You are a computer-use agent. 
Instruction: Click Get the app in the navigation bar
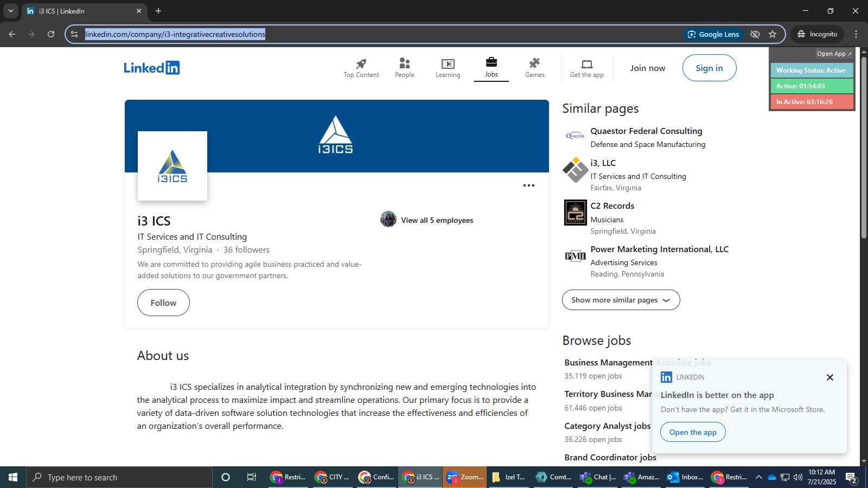click(x=586, y=68)
